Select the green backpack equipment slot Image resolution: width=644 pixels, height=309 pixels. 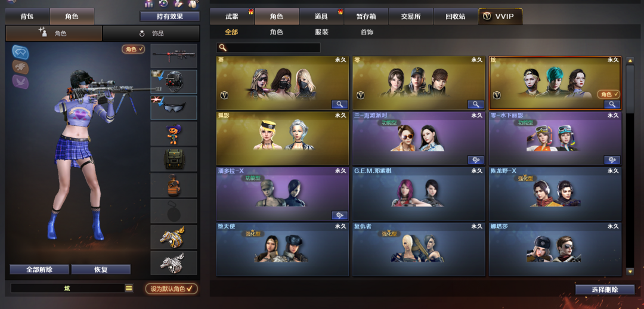point(174,159)
